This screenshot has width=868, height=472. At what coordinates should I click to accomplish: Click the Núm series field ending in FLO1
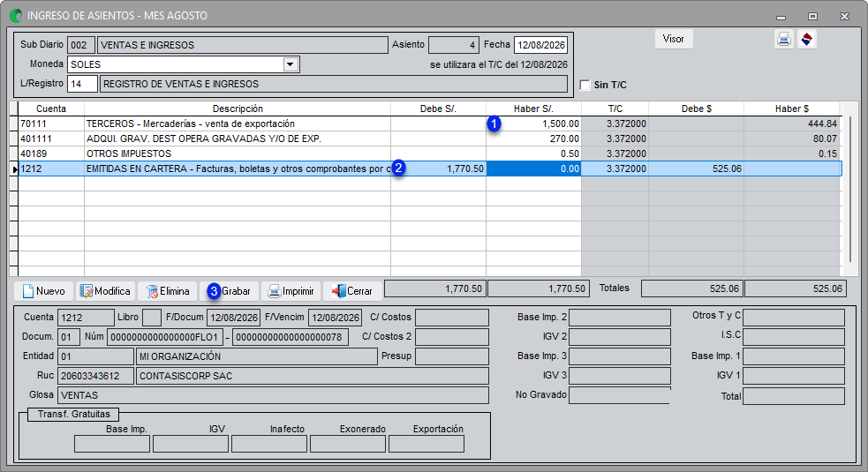(x=165, y=337)
